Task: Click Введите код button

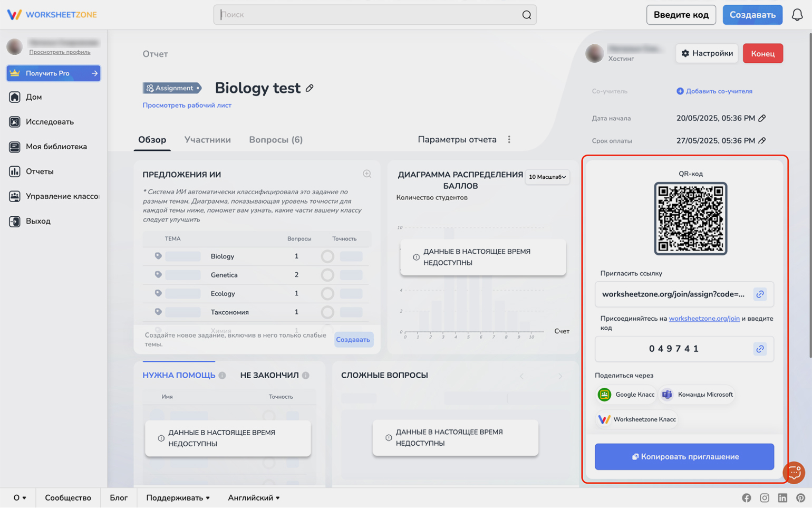Action: (x=681, y=15)
